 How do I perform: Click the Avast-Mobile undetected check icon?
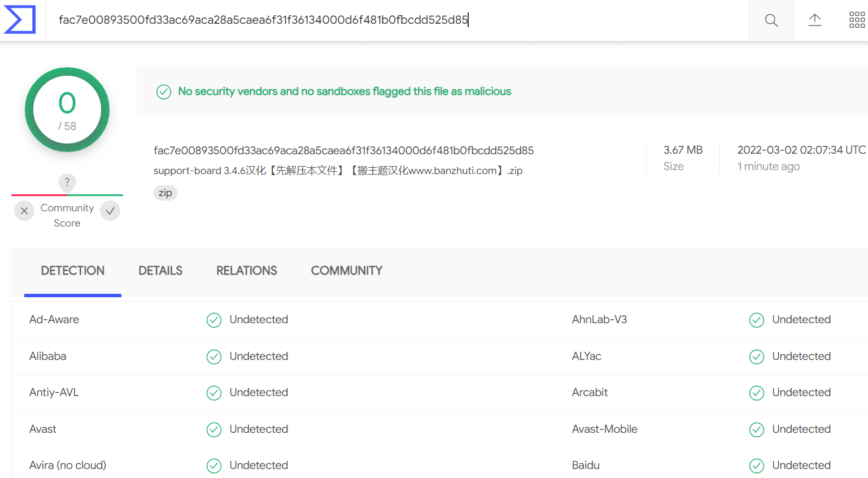click(757, 430)
